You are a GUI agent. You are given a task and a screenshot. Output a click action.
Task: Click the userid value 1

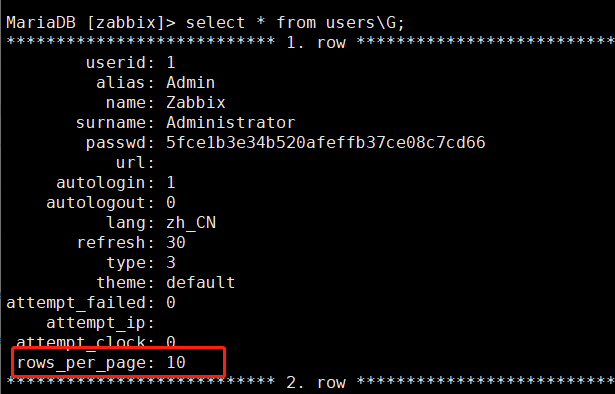171,63
